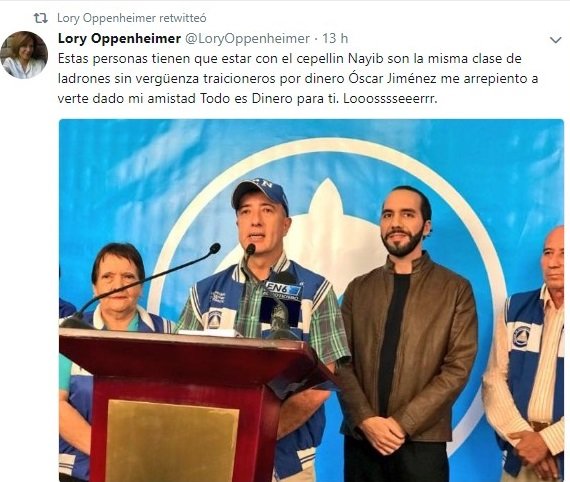Click the retweet arrows icon above the tweet
Screen dimensions: 570x482
(41, 18)
